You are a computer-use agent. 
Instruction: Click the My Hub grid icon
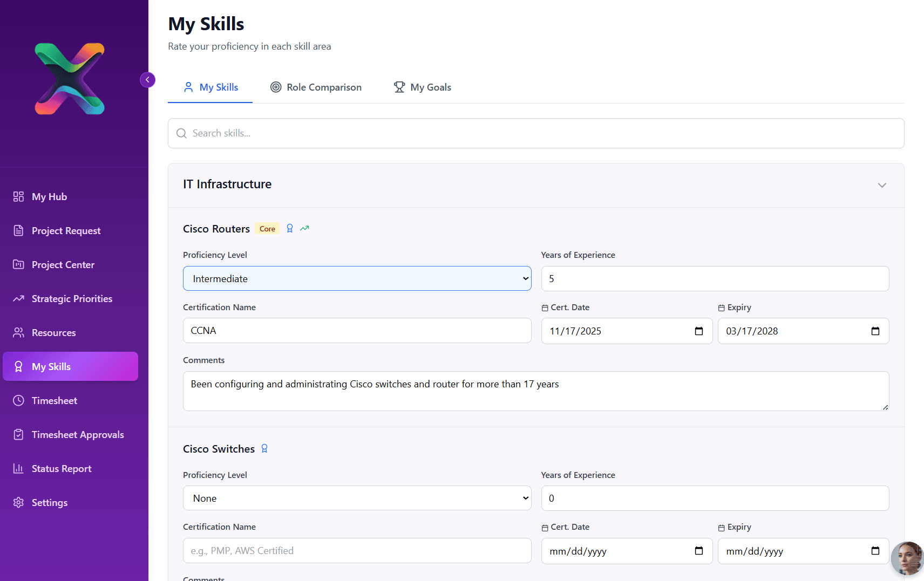pyautogui.click(x=18, y=196)
